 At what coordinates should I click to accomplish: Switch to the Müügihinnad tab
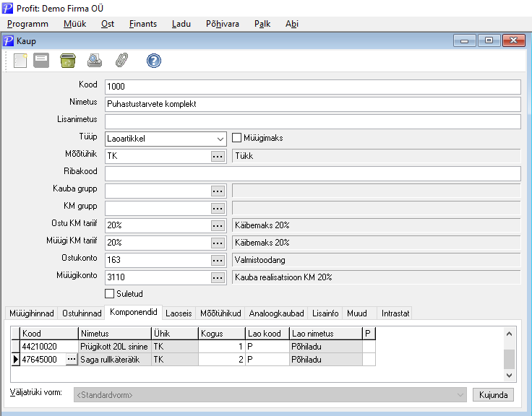(x=32, y=313)
